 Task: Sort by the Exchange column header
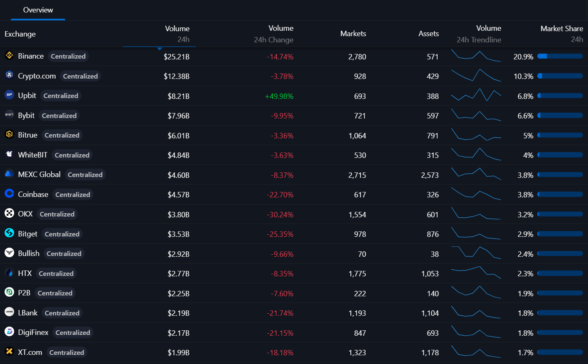point(20,34)
